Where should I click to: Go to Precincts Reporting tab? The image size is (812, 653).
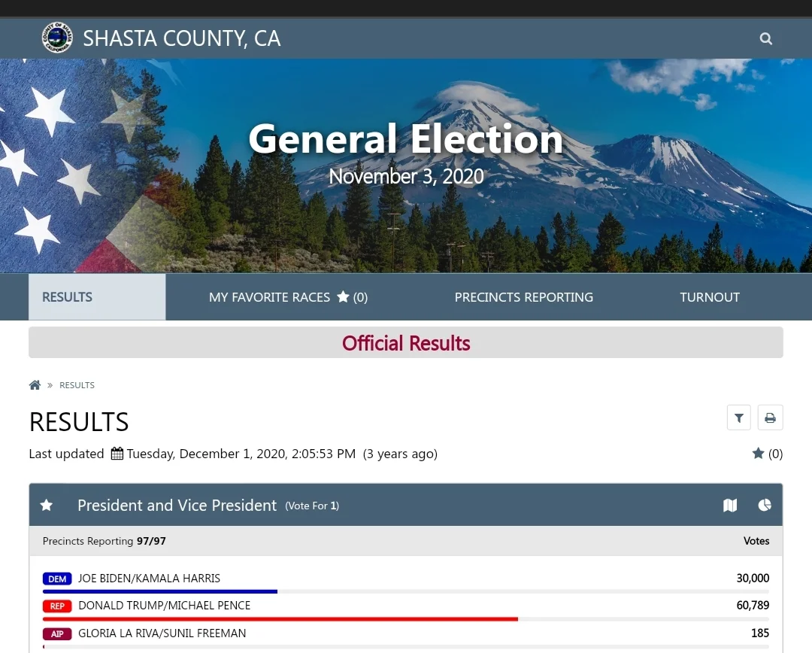pos(523,297)
